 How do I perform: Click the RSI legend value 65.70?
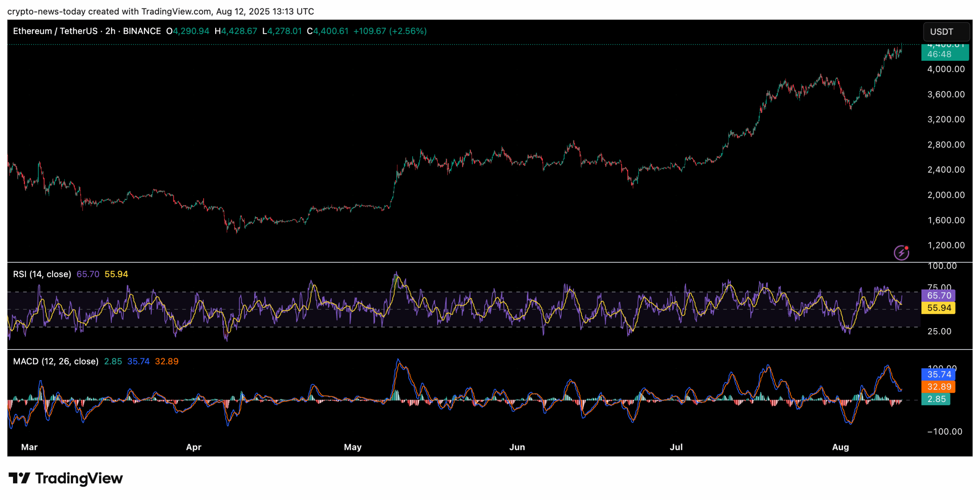click(x=88, y=274)
